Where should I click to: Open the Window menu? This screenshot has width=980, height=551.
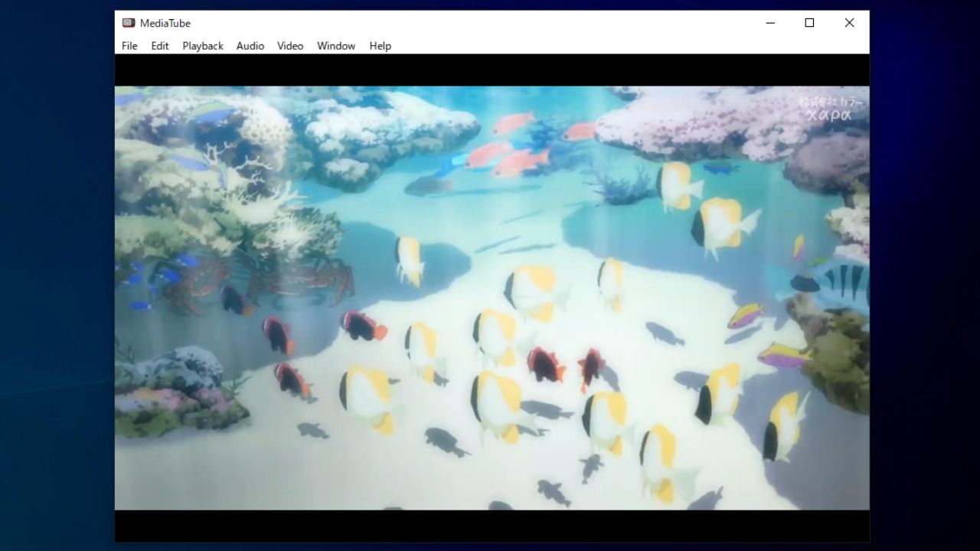pyautogui.click(x=336, y=46)
